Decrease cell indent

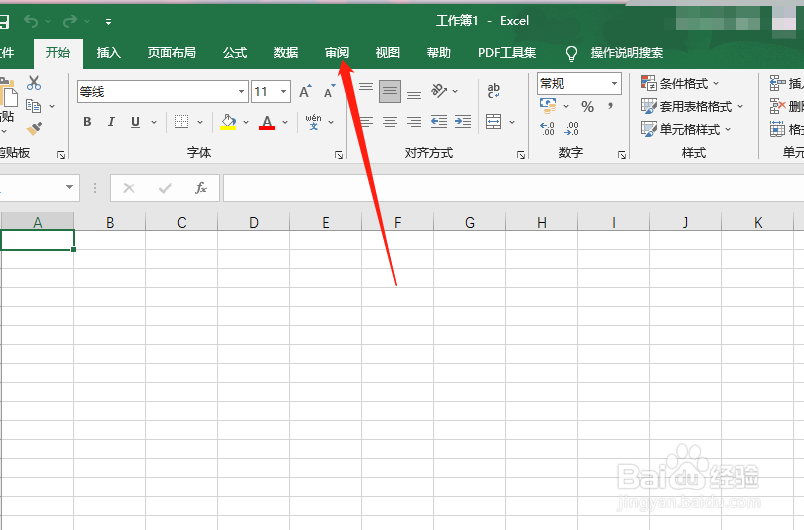coord(439,121)
